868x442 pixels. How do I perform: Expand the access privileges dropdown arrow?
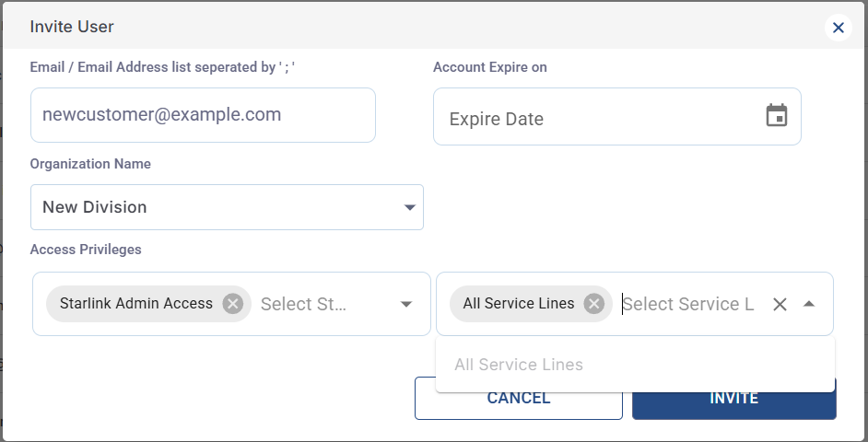click(x=405, y=304)
